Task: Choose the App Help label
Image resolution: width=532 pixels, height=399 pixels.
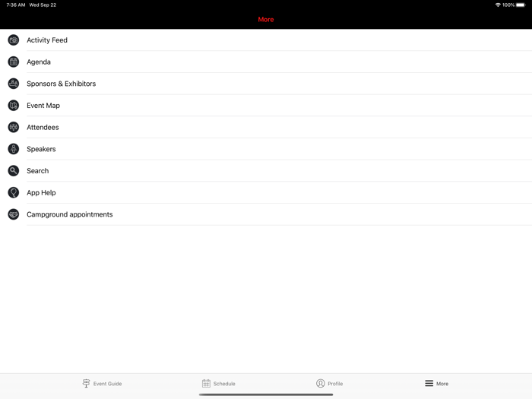Action: coord(41,193)
